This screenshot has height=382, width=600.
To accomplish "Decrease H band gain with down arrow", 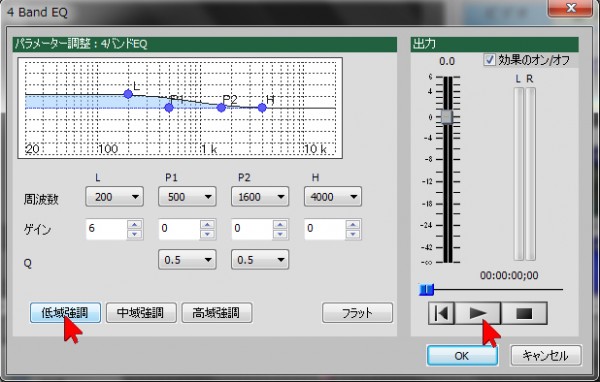I will (353, 234).
